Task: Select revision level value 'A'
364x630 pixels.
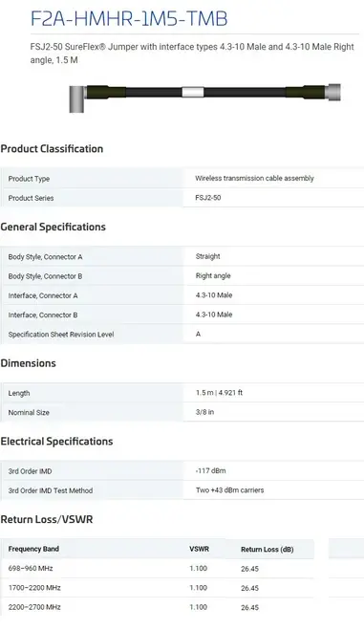Action: pyautogui.click(x=199, y=334)
